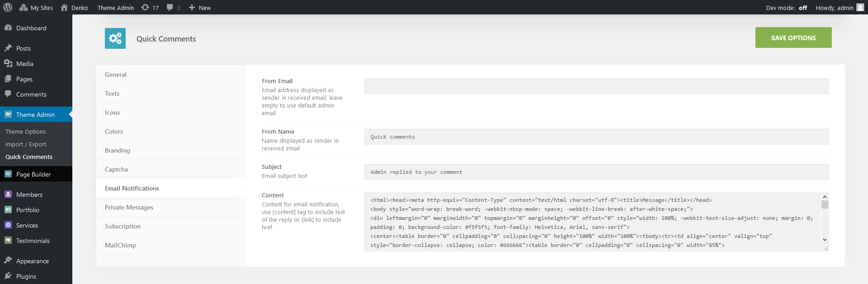The height and width of the screenshot is (284, 868).
Task: Open the Branding tab
Action: (171, 150)
